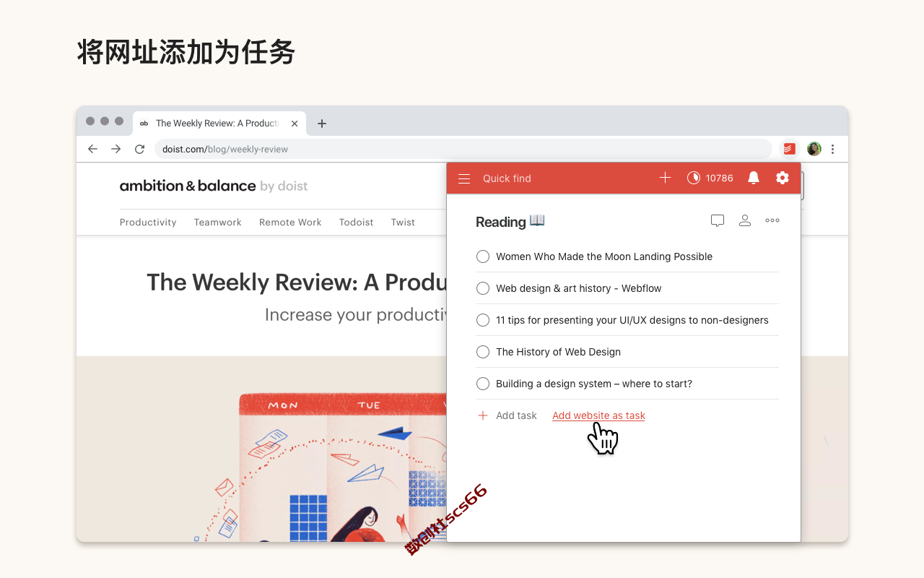Image resolution: width=924 pixels, height=578 pixels.
Task: Open the notifications bell
Action: pos(754,178)
